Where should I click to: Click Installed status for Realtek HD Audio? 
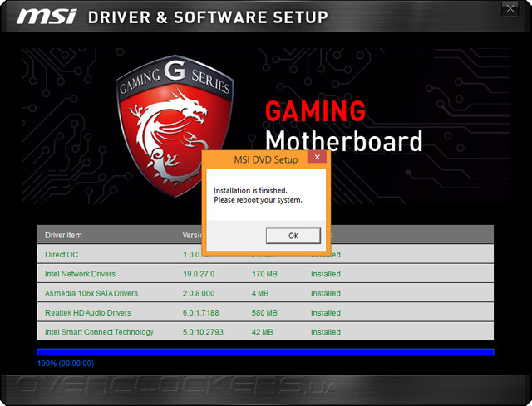tap(326, 312)
